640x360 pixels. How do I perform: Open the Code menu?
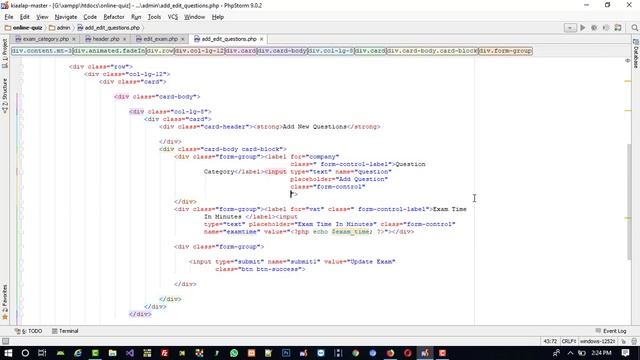pos(90,17)
